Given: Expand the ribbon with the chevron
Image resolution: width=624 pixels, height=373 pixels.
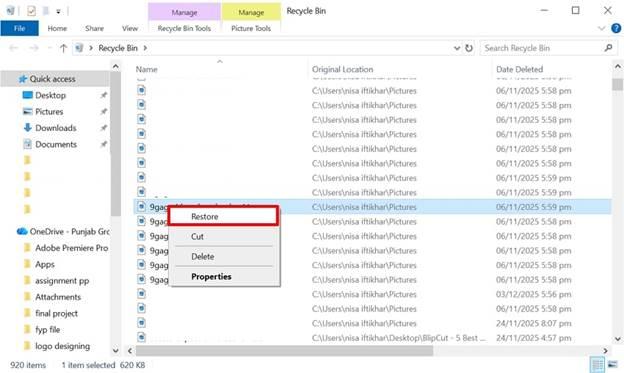Looking at the screenshot, I should click(601, 28).
